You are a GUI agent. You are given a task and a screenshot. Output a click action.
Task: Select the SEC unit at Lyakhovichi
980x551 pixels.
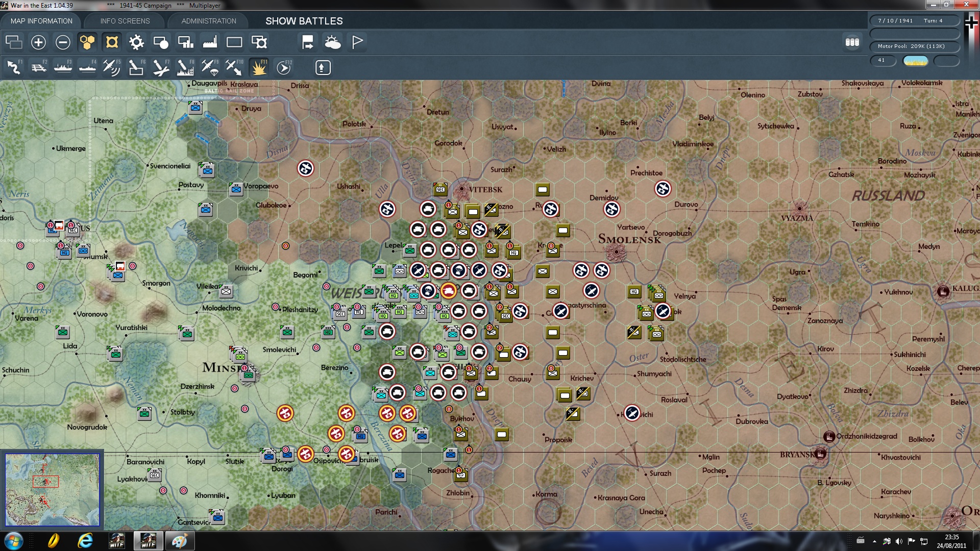click(155, 475)
